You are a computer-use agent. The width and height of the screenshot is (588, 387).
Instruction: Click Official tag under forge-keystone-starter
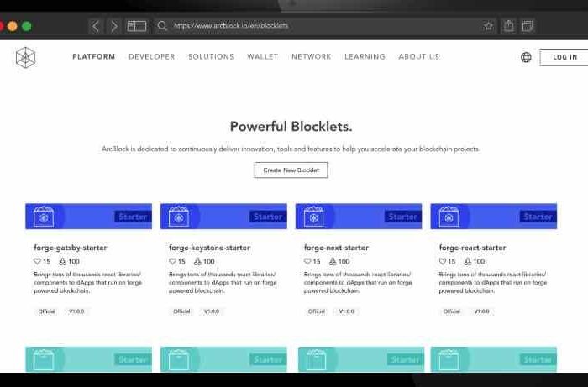181,311
